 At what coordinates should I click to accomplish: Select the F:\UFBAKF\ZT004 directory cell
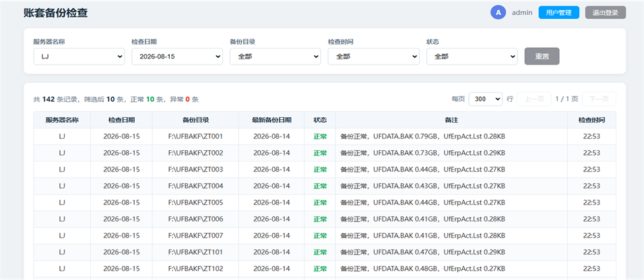(x=195, y=186)
